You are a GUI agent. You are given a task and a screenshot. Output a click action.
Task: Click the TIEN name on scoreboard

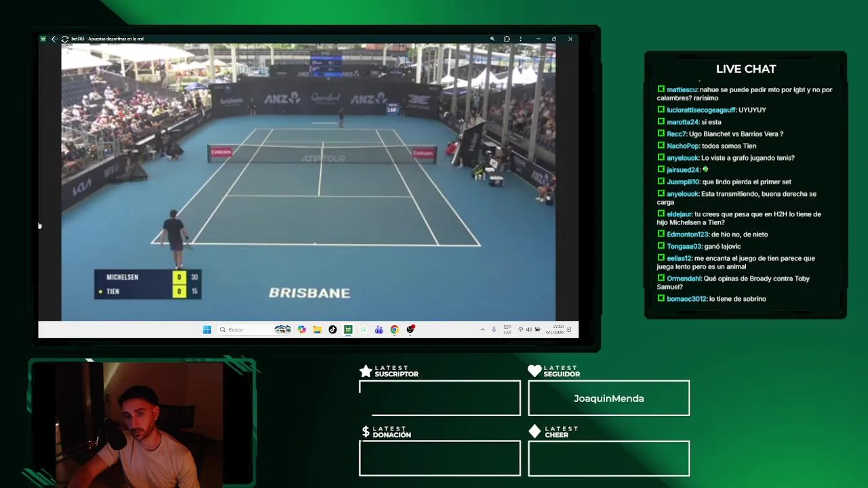[x=113, y=291]
